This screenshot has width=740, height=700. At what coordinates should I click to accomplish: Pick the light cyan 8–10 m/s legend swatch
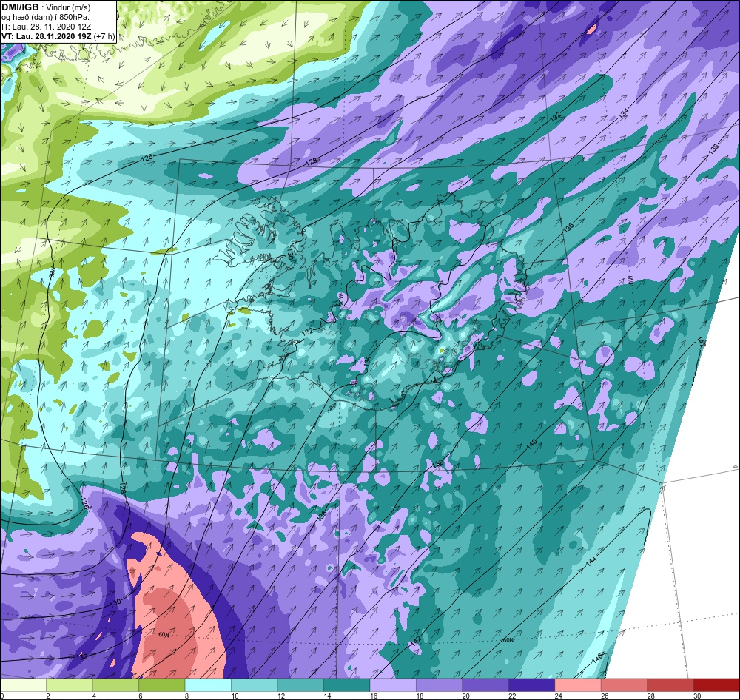[x=208, y=685]
